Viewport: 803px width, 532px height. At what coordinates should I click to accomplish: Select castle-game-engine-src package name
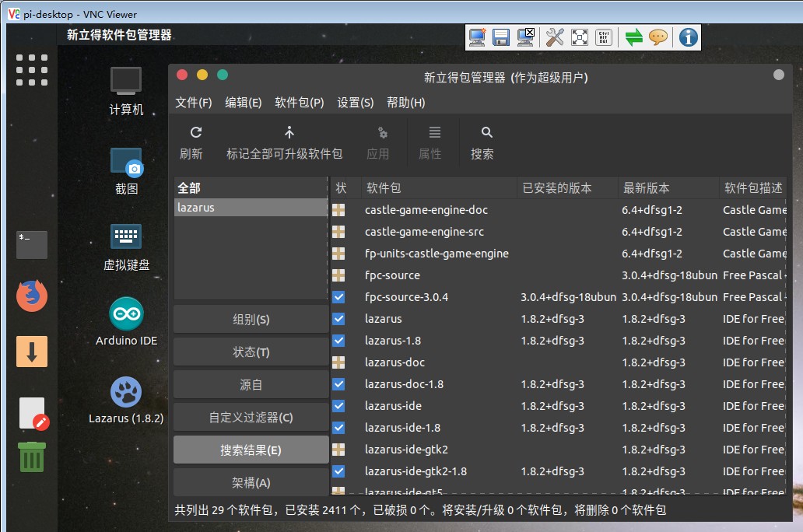click(424, 232)
